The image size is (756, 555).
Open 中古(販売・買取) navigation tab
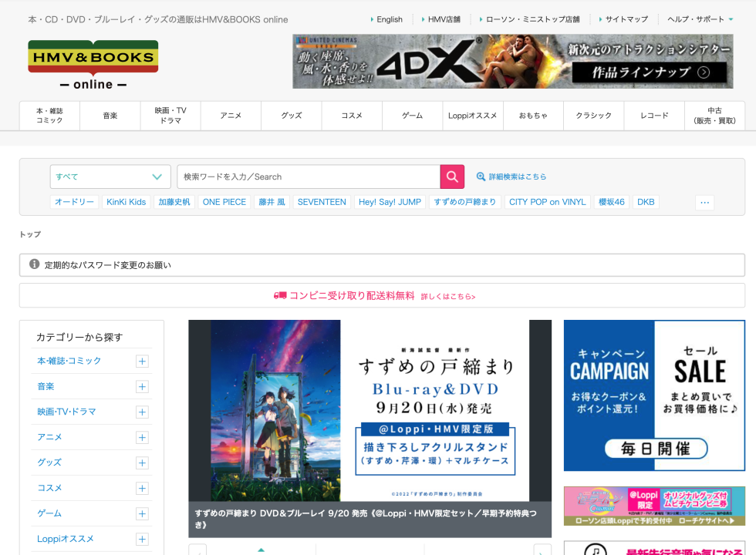click(714, 116)
